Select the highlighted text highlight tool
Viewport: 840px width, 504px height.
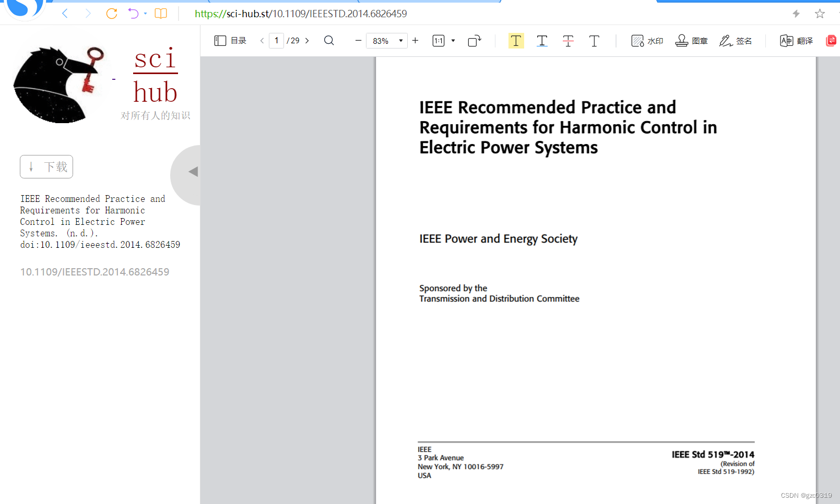pyautogui.click(x=516, y=41)
